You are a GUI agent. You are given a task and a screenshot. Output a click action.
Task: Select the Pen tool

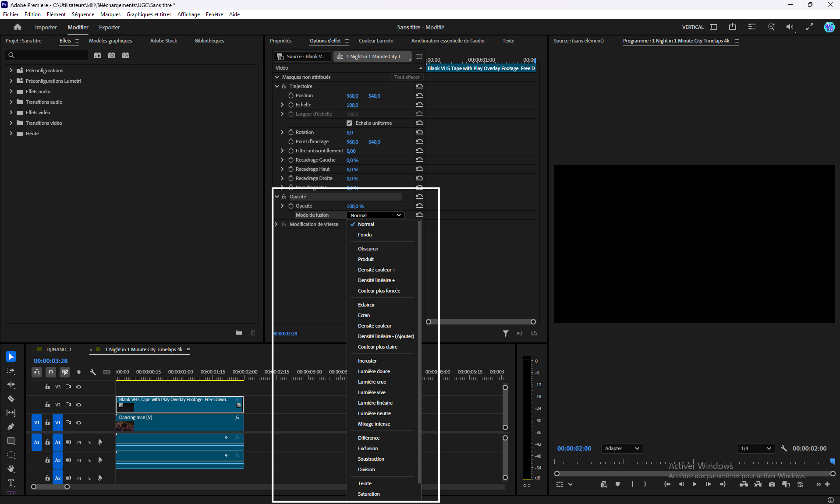pos(11,427)
